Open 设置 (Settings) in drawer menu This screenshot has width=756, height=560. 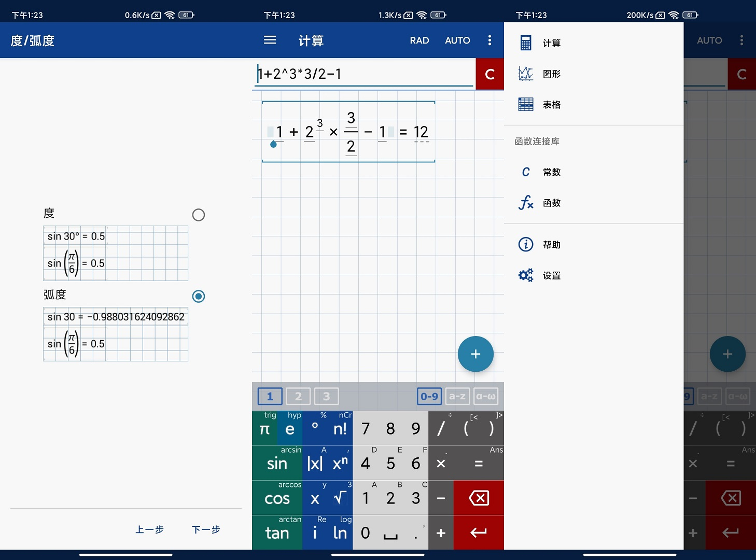point(594,275)
